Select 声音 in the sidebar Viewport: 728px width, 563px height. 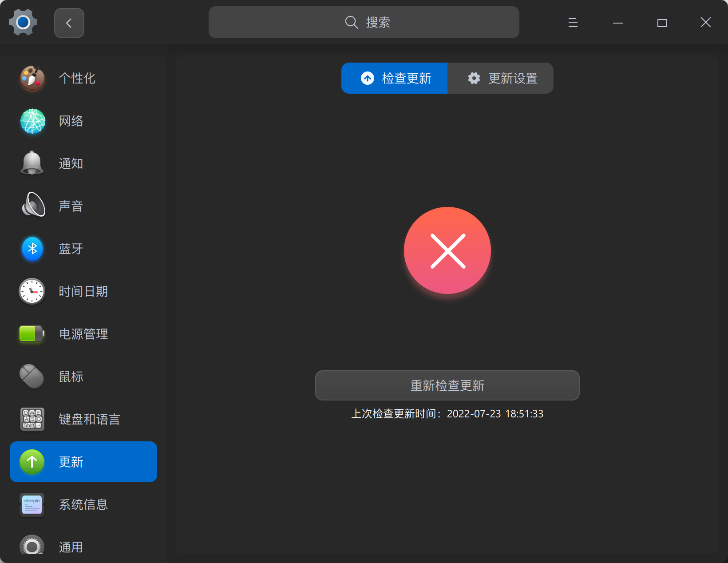83,206
